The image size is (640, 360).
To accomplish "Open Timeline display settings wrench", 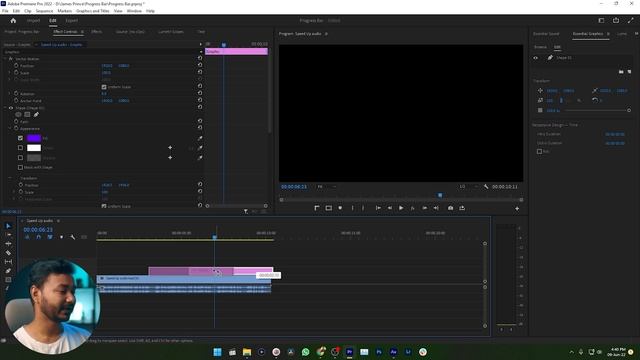I will coord(72,237).
